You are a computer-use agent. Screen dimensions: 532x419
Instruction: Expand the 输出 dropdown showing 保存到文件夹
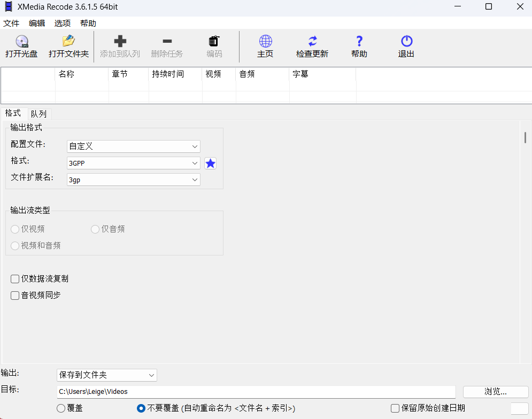[106, 375]
